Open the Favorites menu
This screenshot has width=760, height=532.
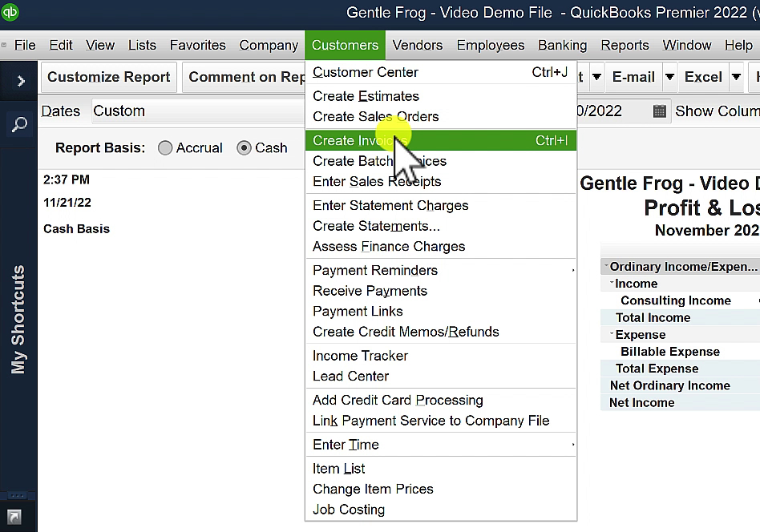198,45
